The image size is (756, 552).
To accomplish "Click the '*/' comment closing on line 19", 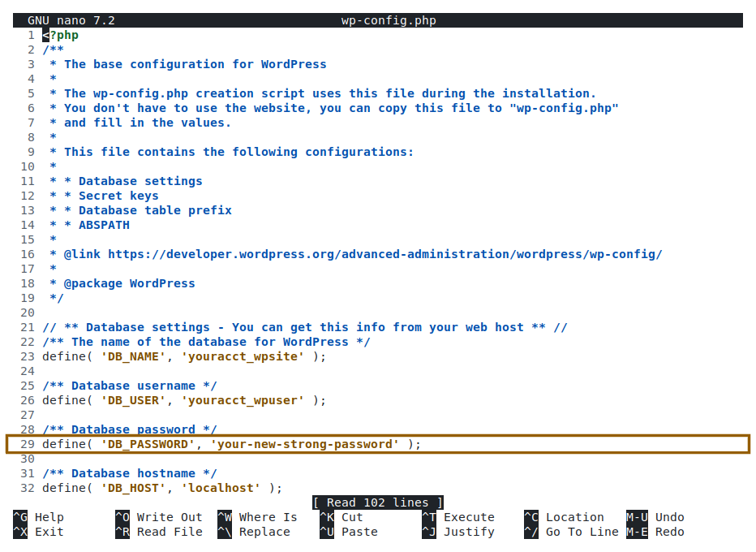I will point(57,298).
